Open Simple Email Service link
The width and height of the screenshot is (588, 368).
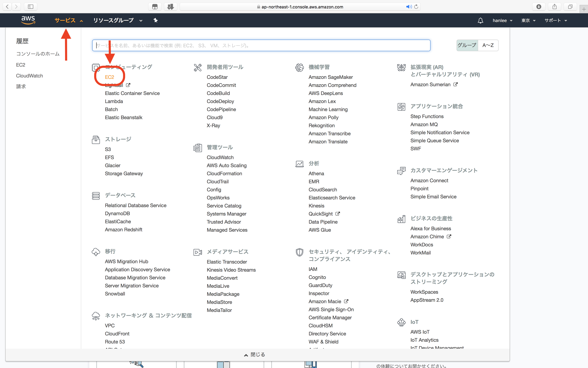pos(433,197)
